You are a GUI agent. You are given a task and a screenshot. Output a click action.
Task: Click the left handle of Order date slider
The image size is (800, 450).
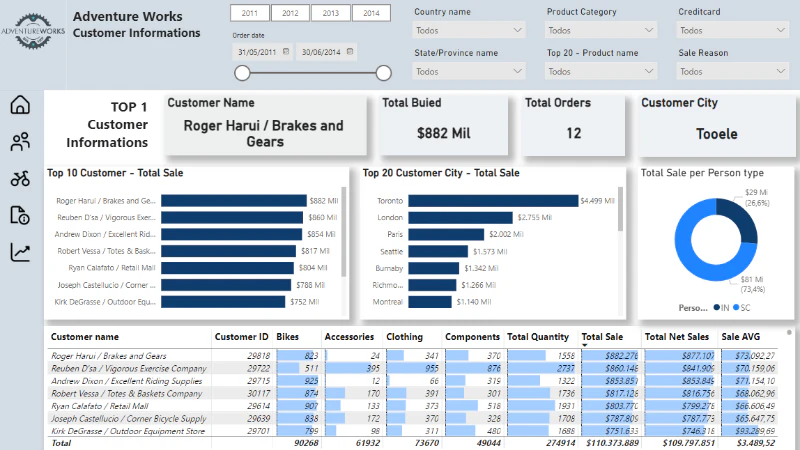click(x=242, y=73)
